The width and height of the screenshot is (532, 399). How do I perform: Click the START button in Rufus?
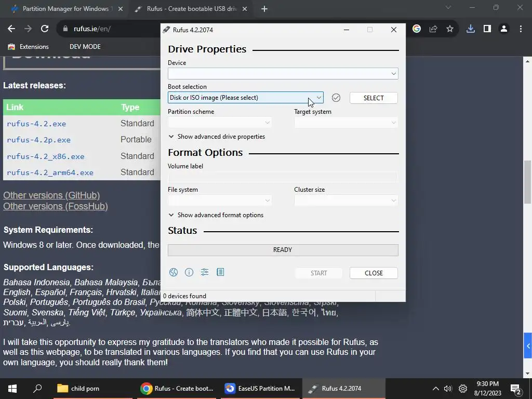[x=318, y=273]
